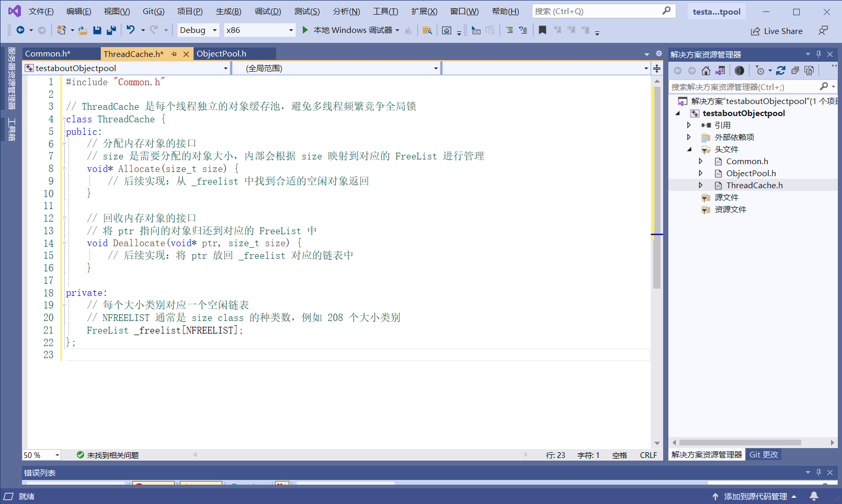Open the 生成(B) menu
842x504 pixels.
point(229,12)
